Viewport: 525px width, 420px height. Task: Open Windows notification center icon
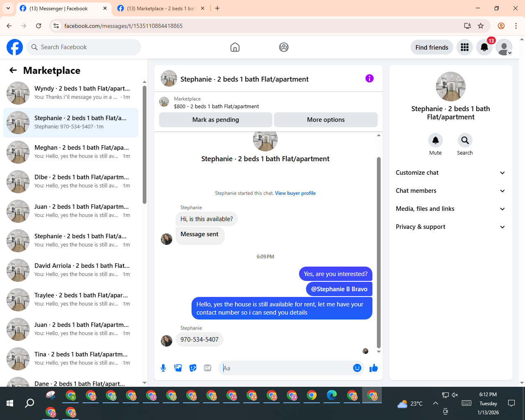pyautogui.click(x=511, y=403)
